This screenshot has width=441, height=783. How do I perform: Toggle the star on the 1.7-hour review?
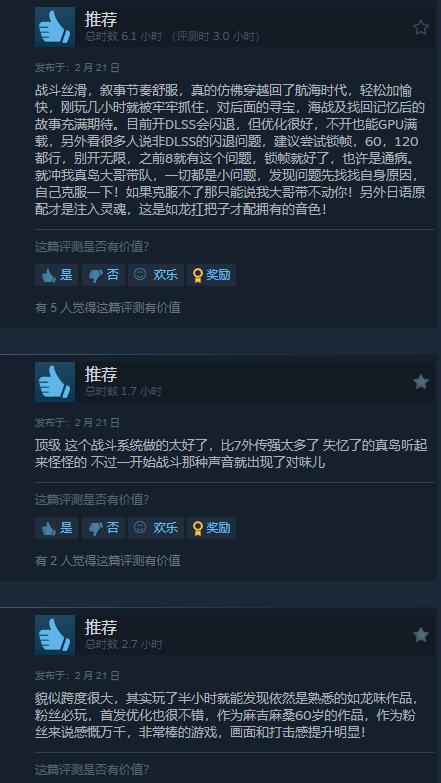point(421,382)
